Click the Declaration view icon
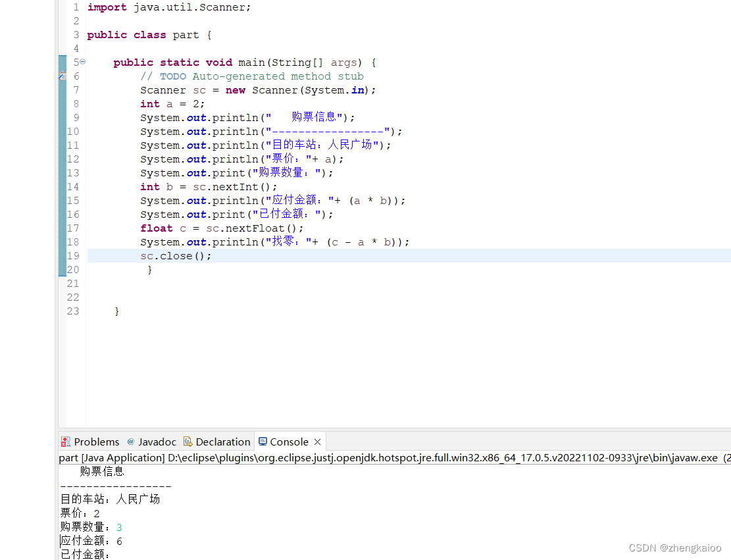This screenshot has height=560, width=731. [x=187, y=442]
